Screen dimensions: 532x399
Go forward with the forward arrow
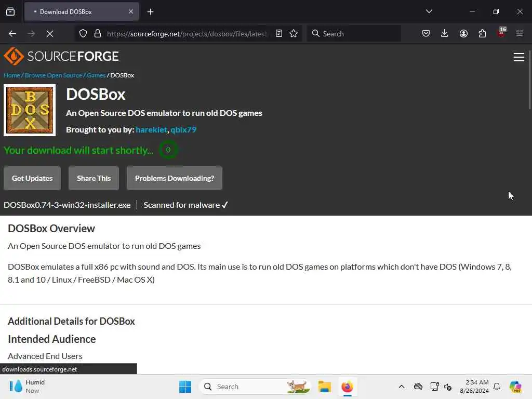pos(31,33)
